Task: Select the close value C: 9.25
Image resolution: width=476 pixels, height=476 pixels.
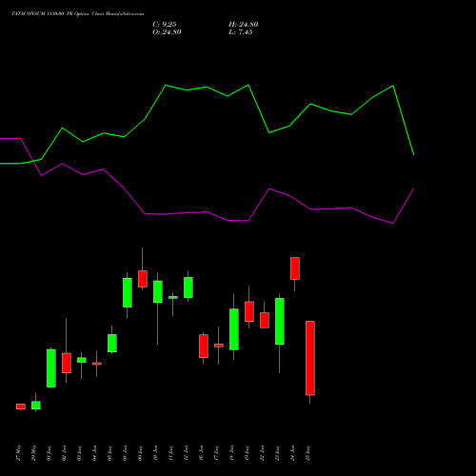Action: (165, 25)
